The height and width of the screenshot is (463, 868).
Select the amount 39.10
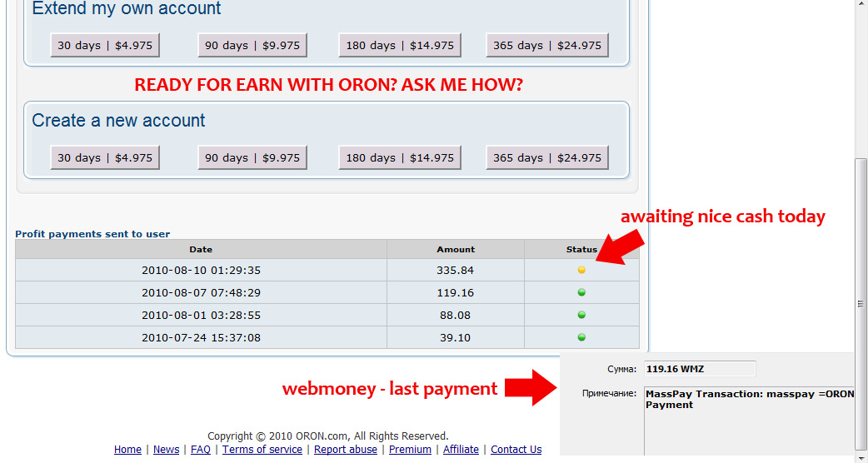[455, 337]
